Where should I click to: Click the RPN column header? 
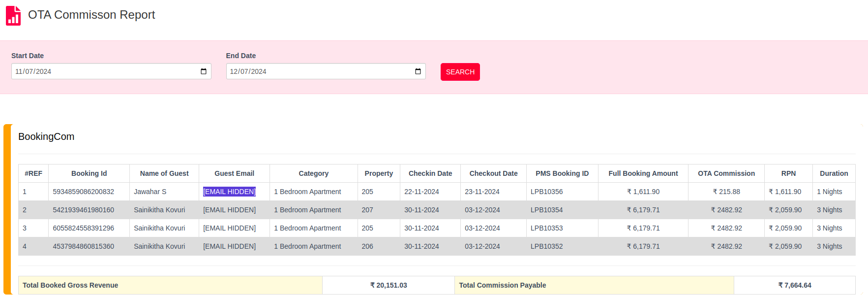pyautogui.click(x=788, y=173)
